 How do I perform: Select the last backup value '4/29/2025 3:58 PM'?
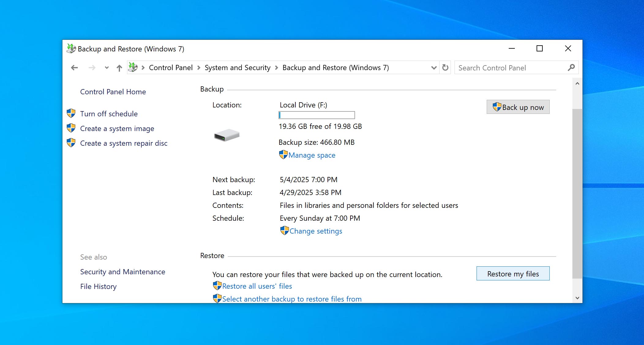tap(310, 193)
